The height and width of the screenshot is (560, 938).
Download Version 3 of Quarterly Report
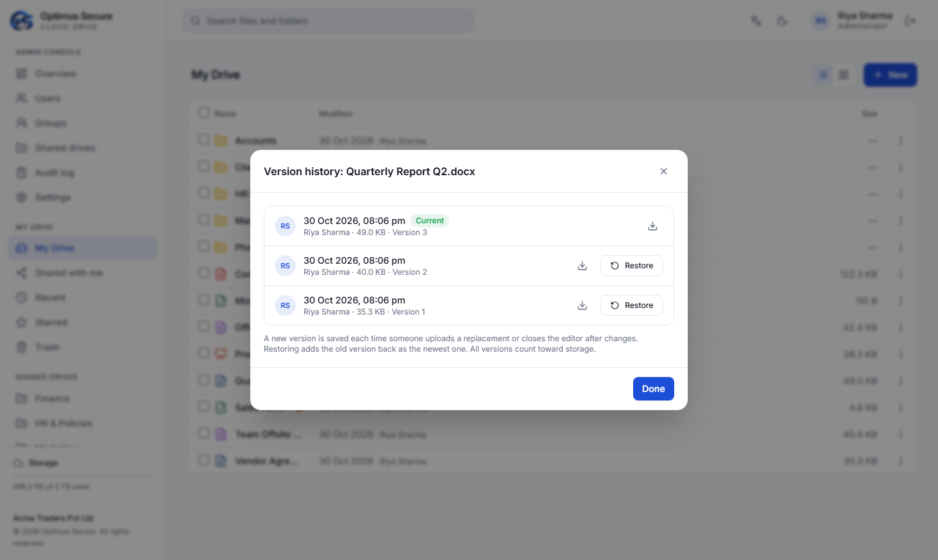[x=653, y=226]
